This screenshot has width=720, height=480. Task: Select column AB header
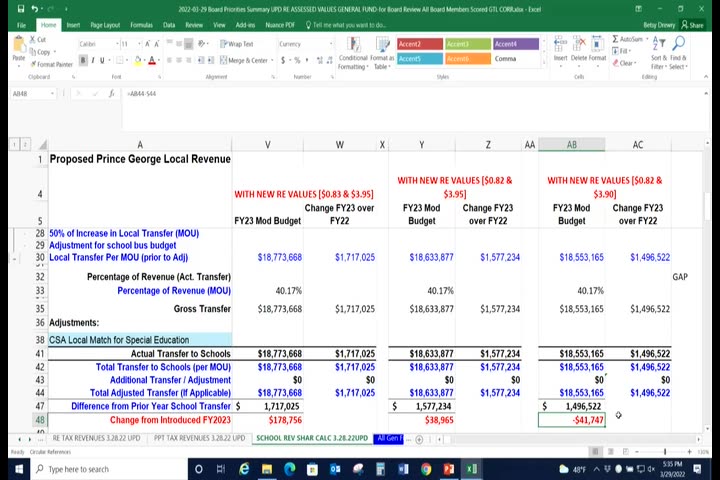[572, 145]
